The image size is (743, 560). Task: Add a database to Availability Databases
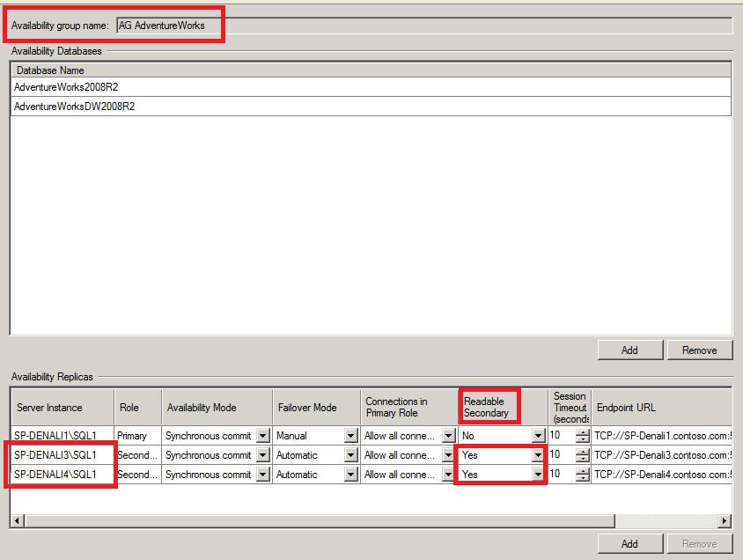629,350
